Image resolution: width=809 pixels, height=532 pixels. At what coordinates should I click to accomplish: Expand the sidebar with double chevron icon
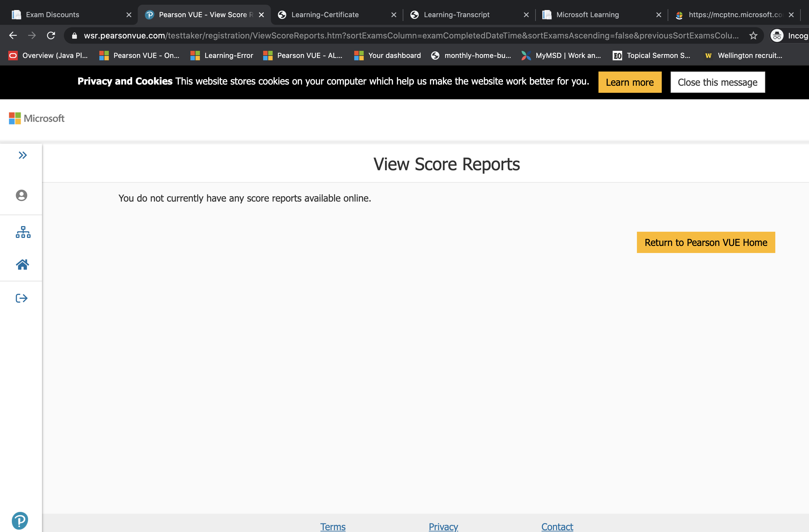(22, 155)
